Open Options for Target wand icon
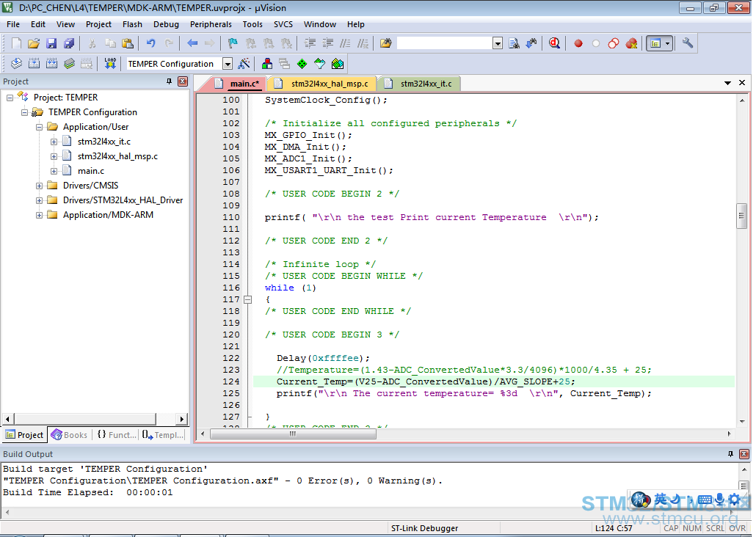 pyautogui.click(x=244, y=64)
